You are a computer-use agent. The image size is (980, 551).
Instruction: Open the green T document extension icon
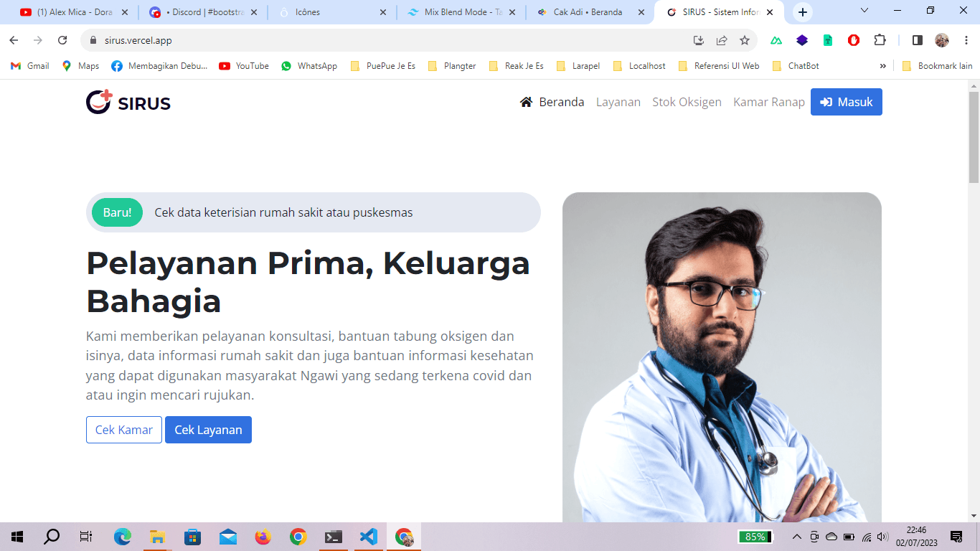click(828, 40)
